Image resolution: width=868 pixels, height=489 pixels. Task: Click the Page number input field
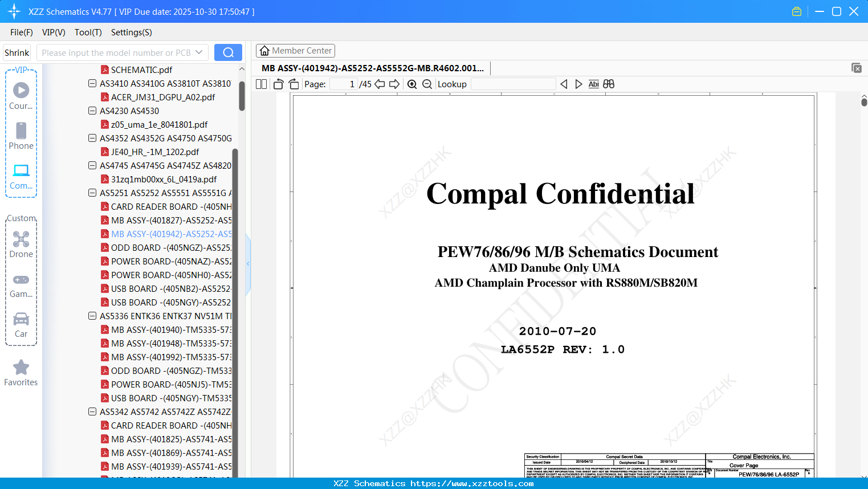pyautogui.click(x=344, y=84)
